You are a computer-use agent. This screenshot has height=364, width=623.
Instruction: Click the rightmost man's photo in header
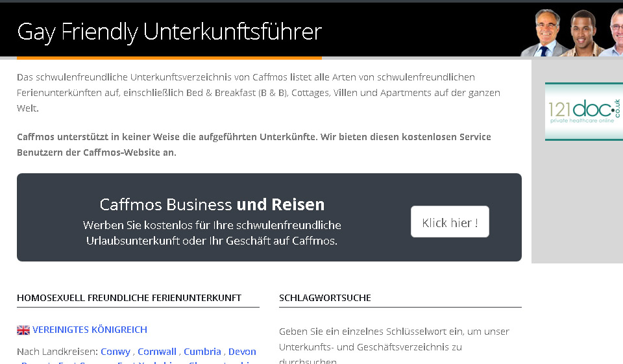pyautogui.click(x=614, y=34)
